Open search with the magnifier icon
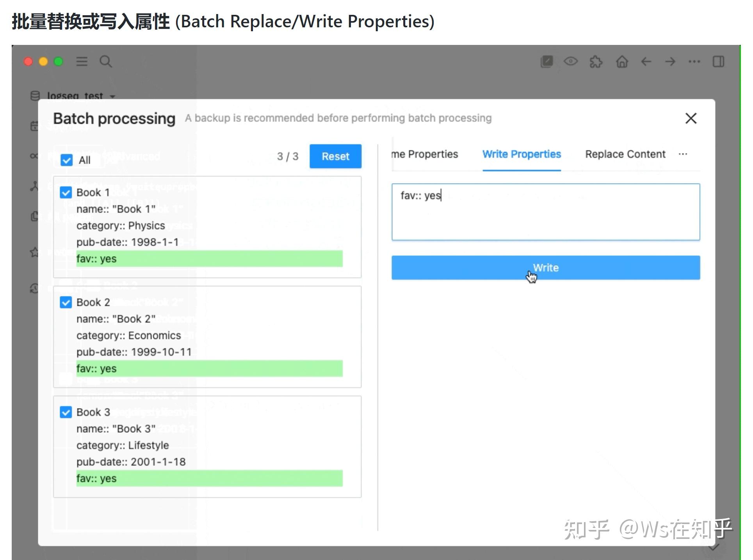753x560 pixels. (105, 61)
